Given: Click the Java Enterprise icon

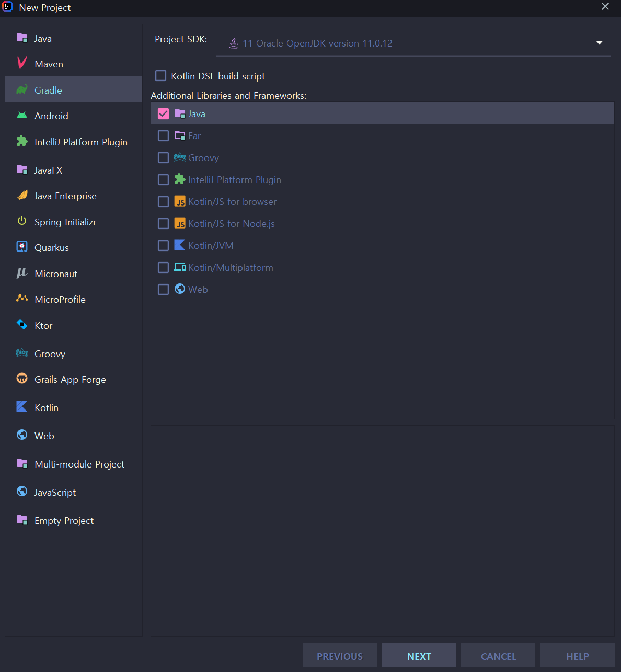Looking at the screenshot, I should tap(22, 195).
